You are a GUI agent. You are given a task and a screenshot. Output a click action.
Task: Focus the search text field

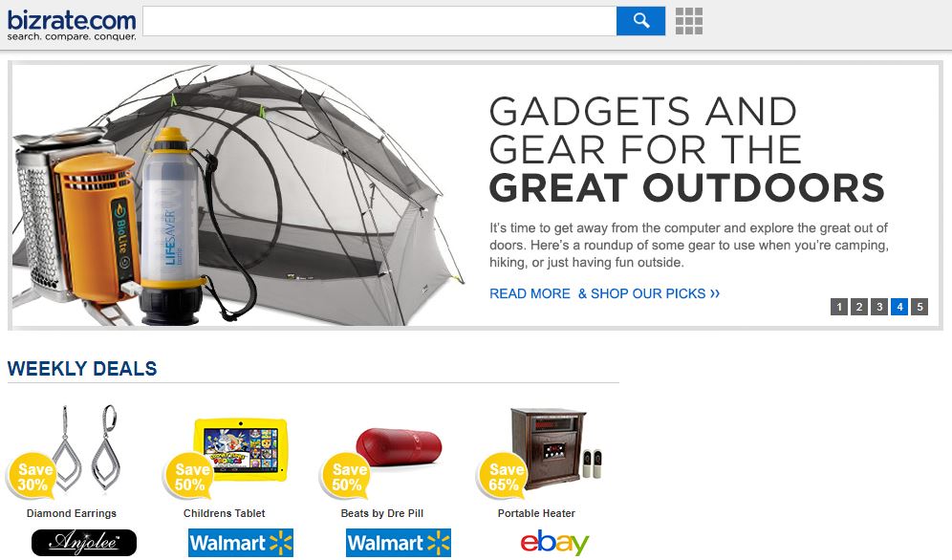[379, 21]
